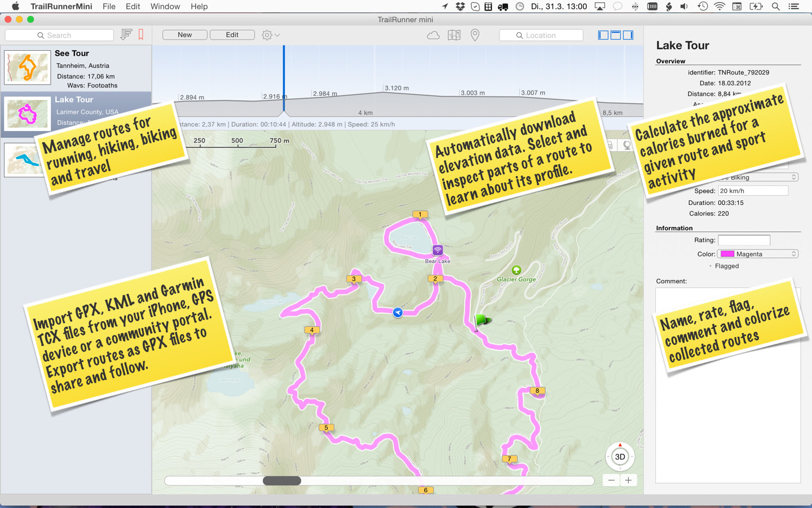This screenshot has height=508, width=812.
Task: Click waypoint marker 2 on the route
Action: (435, 279)
